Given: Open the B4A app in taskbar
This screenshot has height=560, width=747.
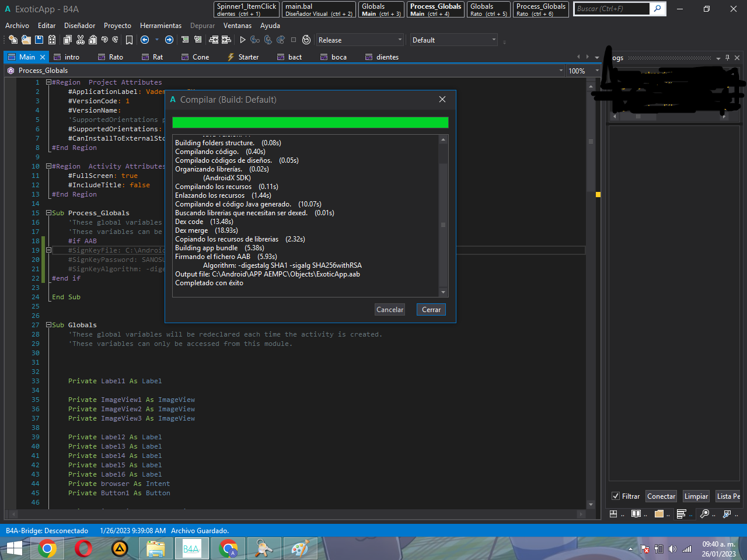Looking at the screenshot, I should 191,549.
